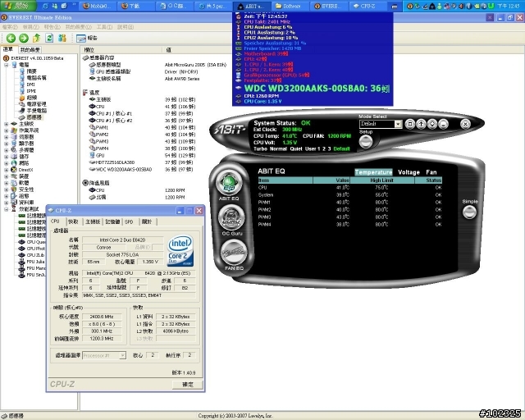Switch to the 記憶體 memory tab in CPU-Z

[112, 221]
